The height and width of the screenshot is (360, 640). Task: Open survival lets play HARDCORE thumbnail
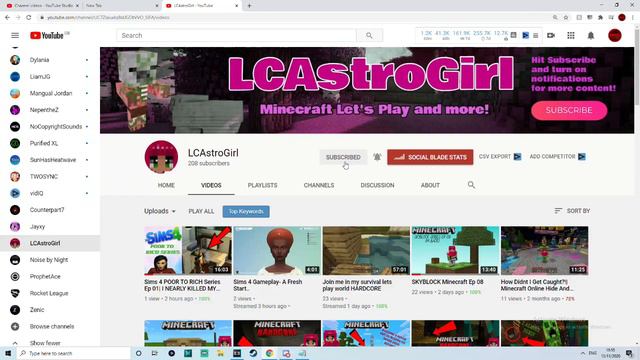click(x=366, y=251)
